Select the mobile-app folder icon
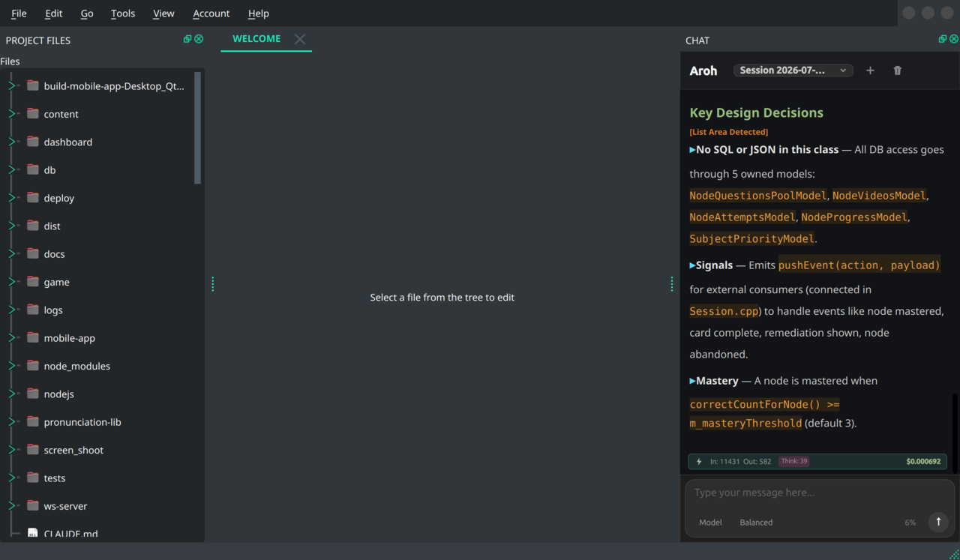The width and height of the screenshot is (960, 560). (x=32, y=337)
